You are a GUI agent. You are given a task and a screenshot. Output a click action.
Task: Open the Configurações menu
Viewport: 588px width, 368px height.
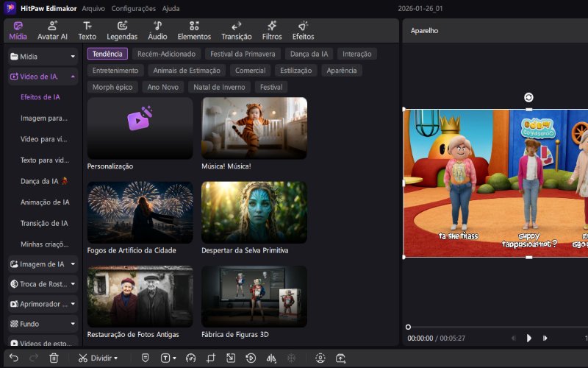pos(134,9)
